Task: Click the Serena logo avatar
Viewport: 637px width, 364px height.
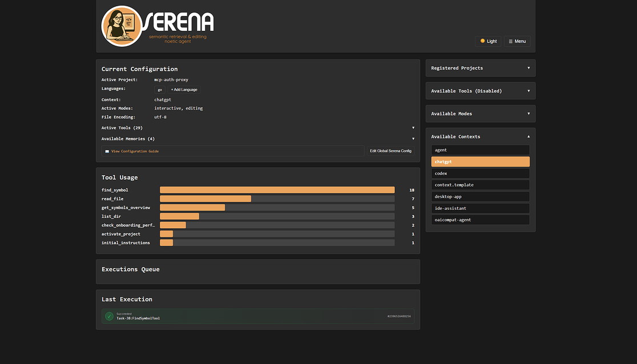Action: pyautogui.click(x=121, y=26)
